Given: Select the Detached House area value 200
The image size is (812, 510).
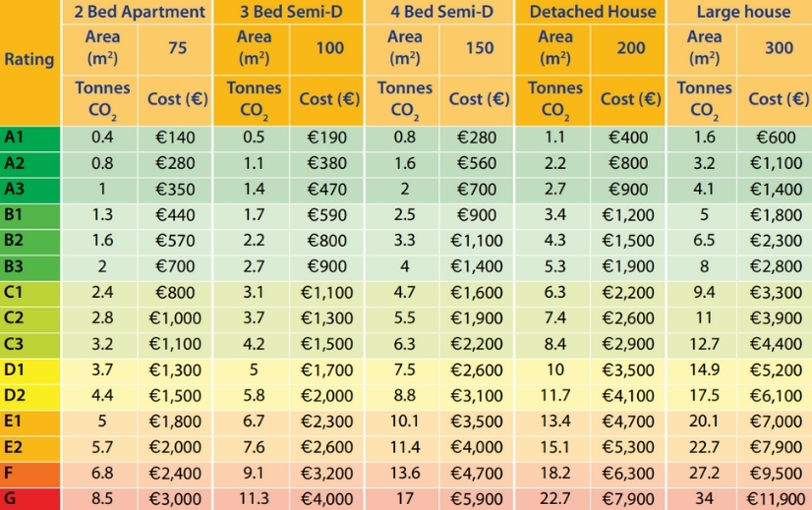Looking at the screenshot, I should (x=629, y=47).
